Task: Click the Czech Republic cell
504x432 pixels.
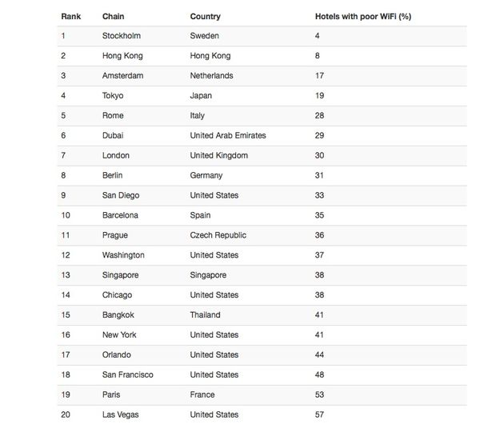Action: coord(218,235)
